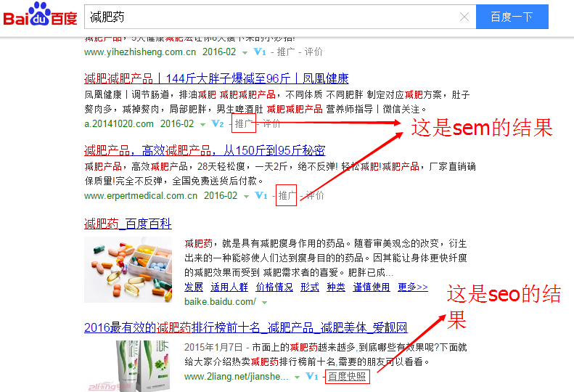This screenshot has height=392, width=574.
Task: Expand dropdown arrow after a.20141020.com date
Action: pos(202,125)
